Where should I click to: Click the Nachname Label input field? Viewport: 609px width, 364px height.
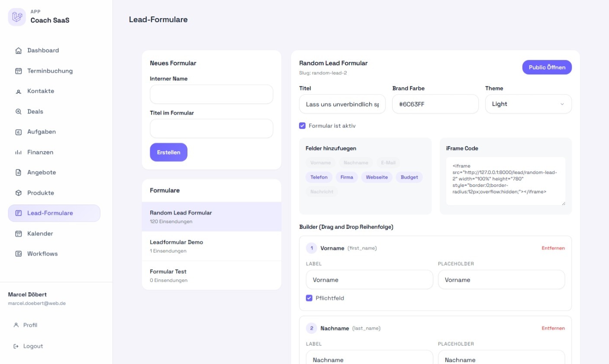370,358
